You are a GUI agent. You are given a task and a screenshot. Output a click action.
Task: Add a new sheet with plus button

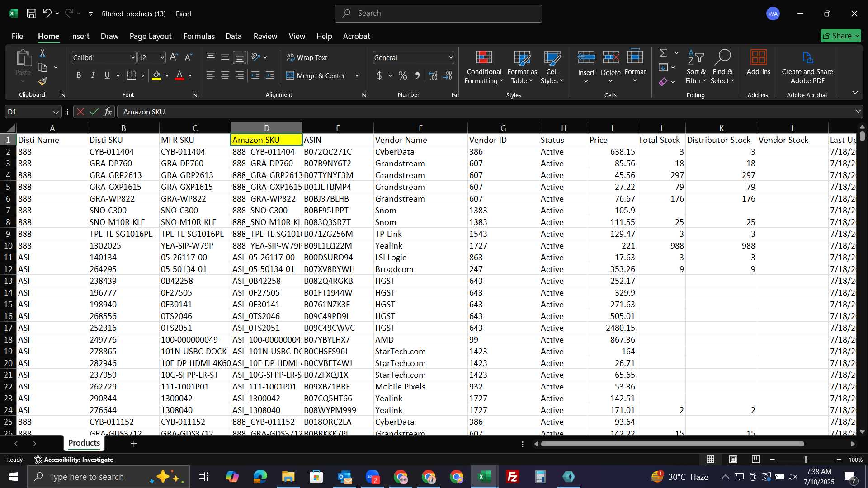point(134,444)
